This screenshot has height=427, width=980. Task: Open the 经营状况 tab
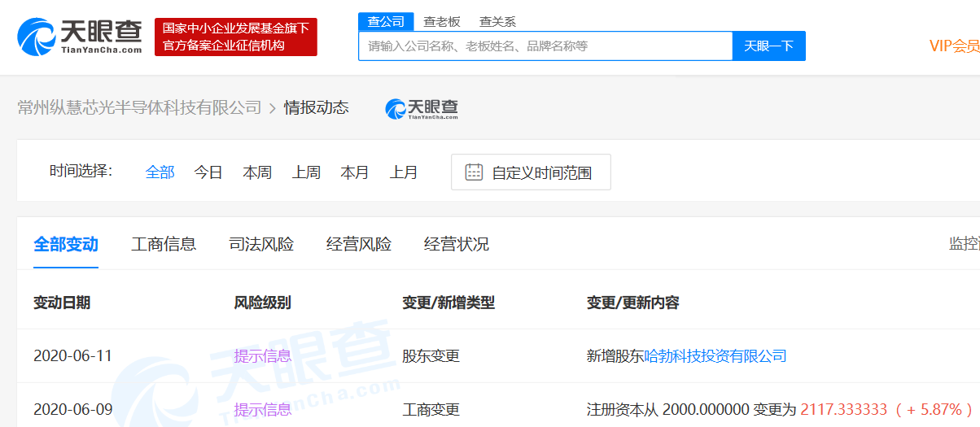(457, 244)
